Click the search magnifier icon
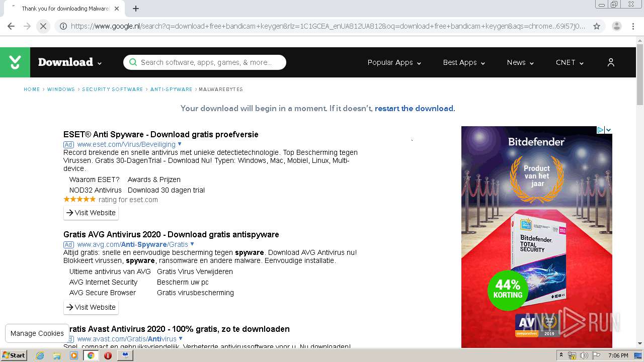This screenshot has height=362, width=644. [133, 62]
